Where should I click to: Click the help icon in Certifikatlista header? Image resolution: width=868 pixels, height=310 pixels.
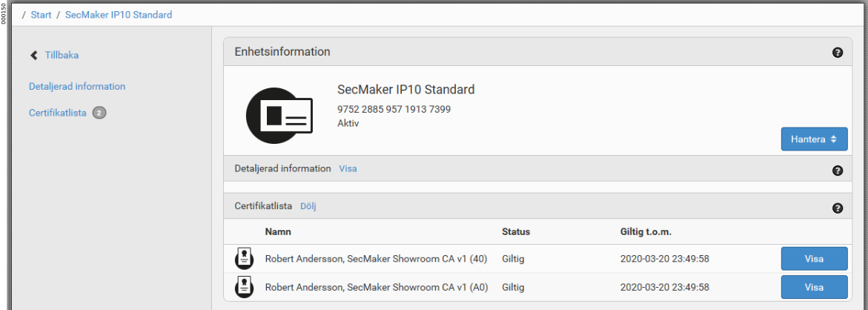(x=838, y=208)
